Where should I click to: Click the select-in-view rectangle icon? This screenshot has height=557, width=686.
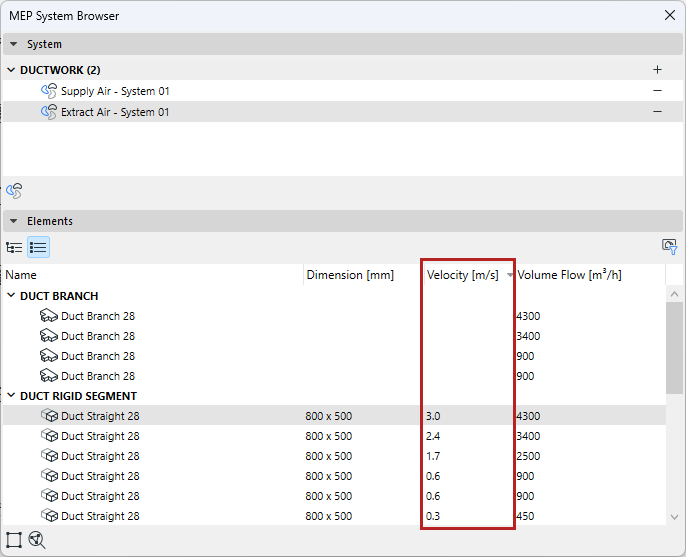tap(14, 540)
